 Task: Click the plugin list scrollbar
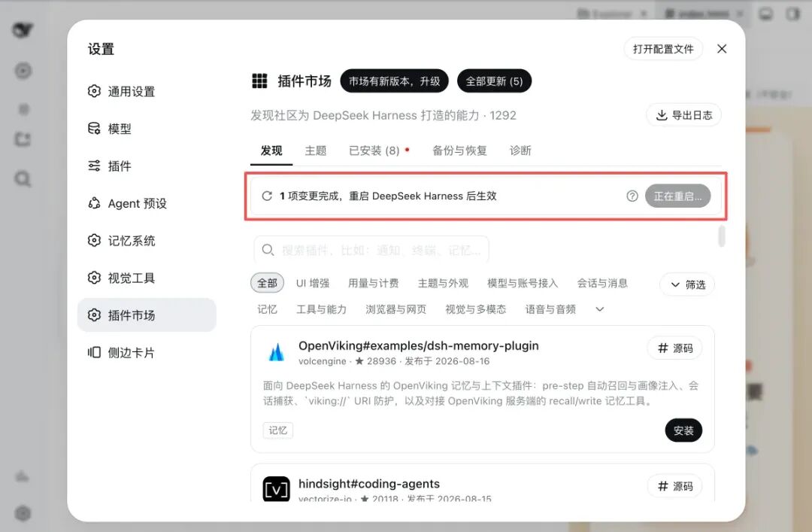pos(722,236)
